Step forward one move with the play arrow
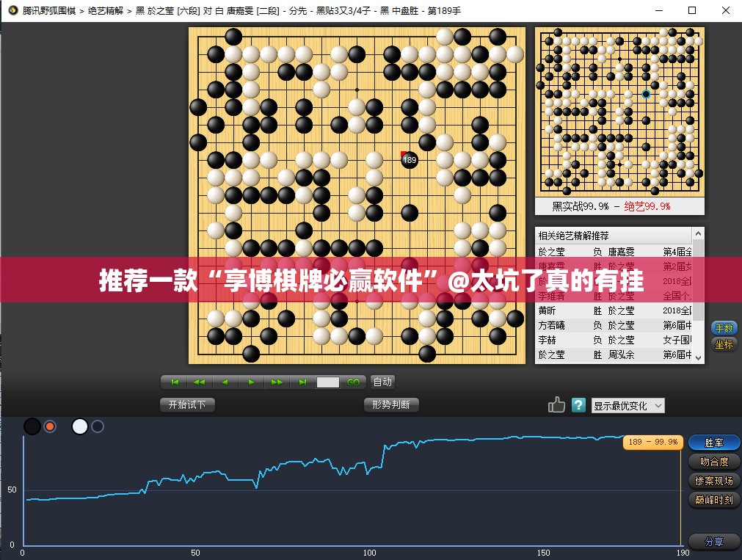Image resolution: width=742 pixels, height=560 pixels. [250, 382]
